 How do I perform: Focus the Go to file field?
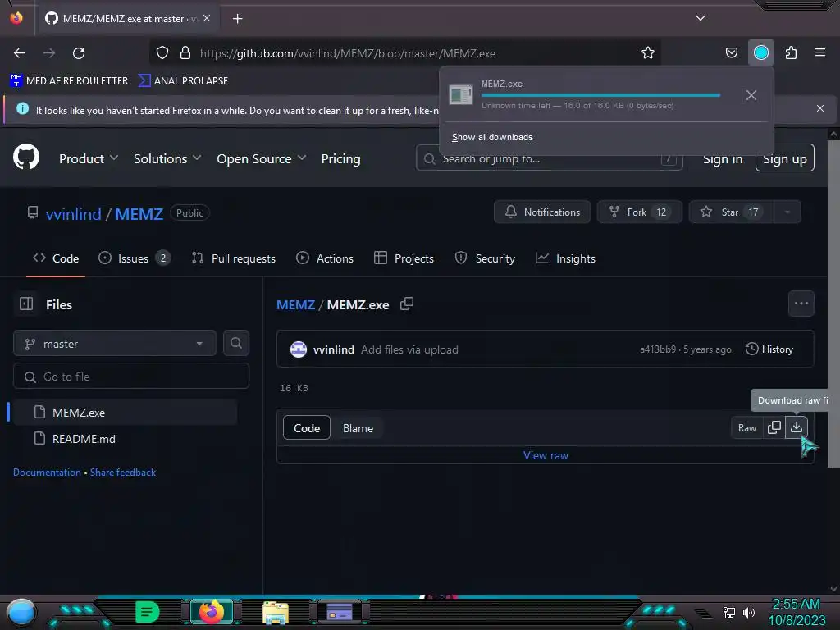click(x=131, y=377)
